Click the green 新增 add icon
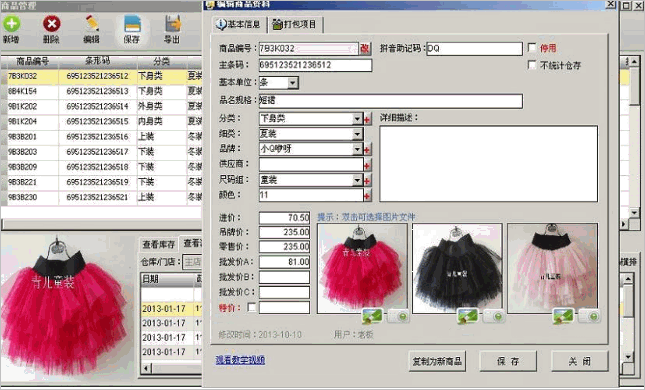Viewport: 645px width, 390px height. (x=12, y=23)
